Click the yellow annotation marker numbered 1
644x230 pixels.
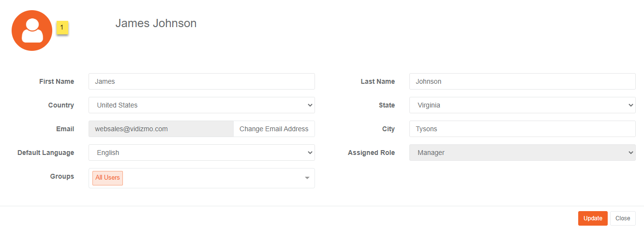62,28
